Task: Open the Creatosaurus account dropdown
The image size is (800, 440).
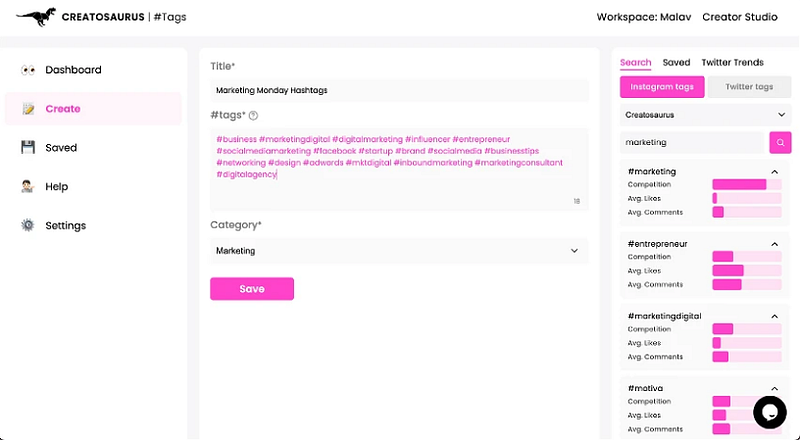Action: click(705, 115)
